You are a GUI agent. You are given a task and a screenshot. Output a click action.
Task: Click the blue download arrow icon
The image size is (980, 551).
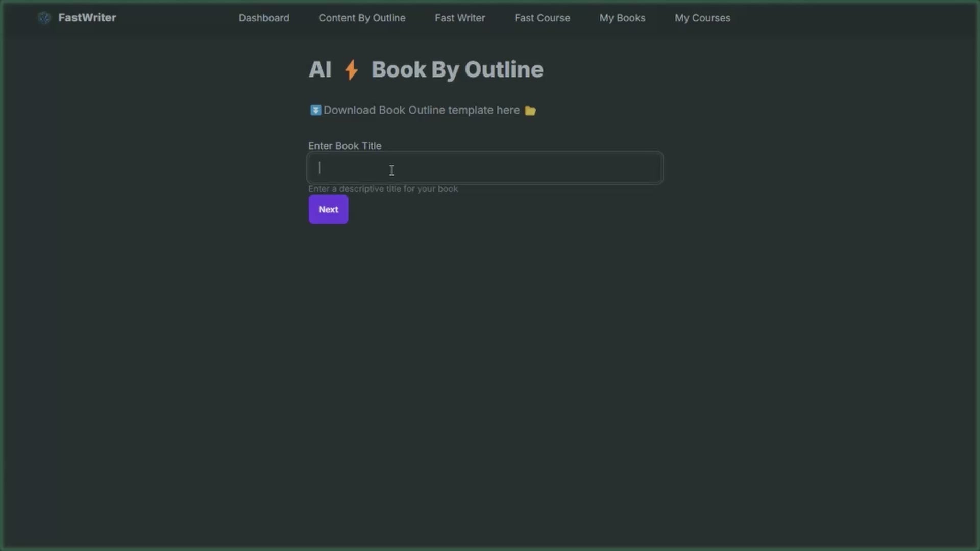point(315,110)
